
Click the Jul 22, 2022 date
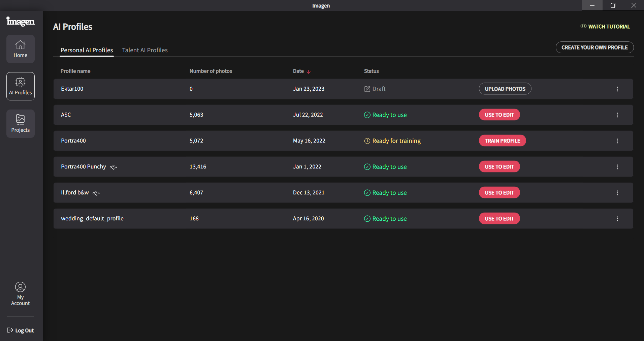click(x=308, y=115)
